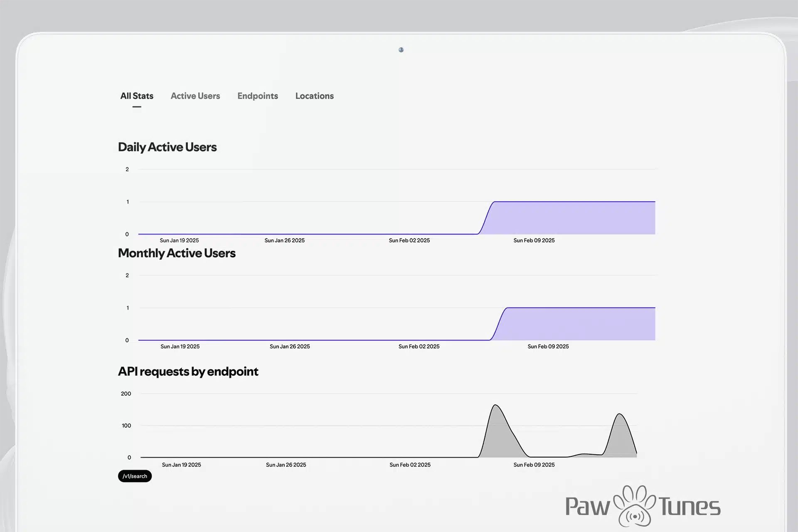Viewport: 798px width, 532px height.
Task: Click Sun Jan 26 2025 label under Monthly Active Users
Action: point(290,346)
